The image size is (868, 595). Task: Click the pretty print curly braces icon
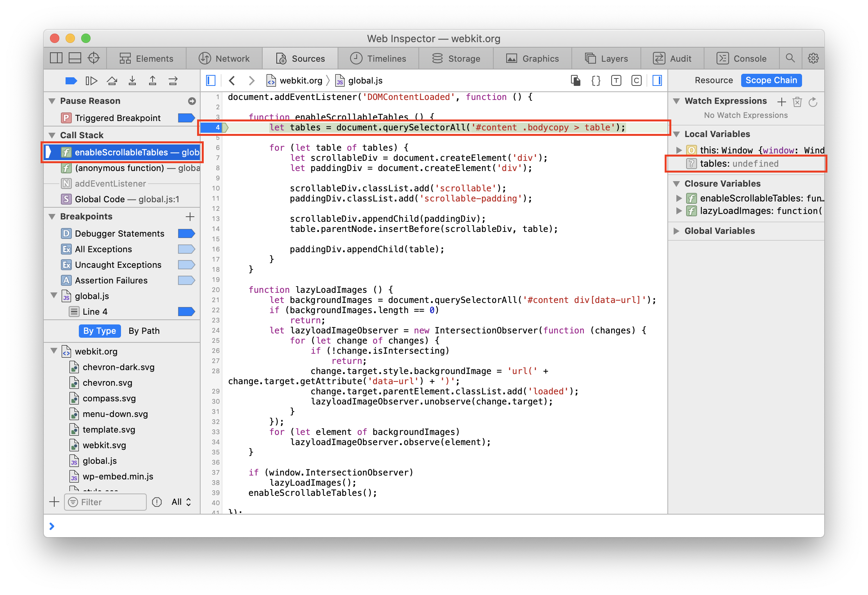click(x=596, y=81)
